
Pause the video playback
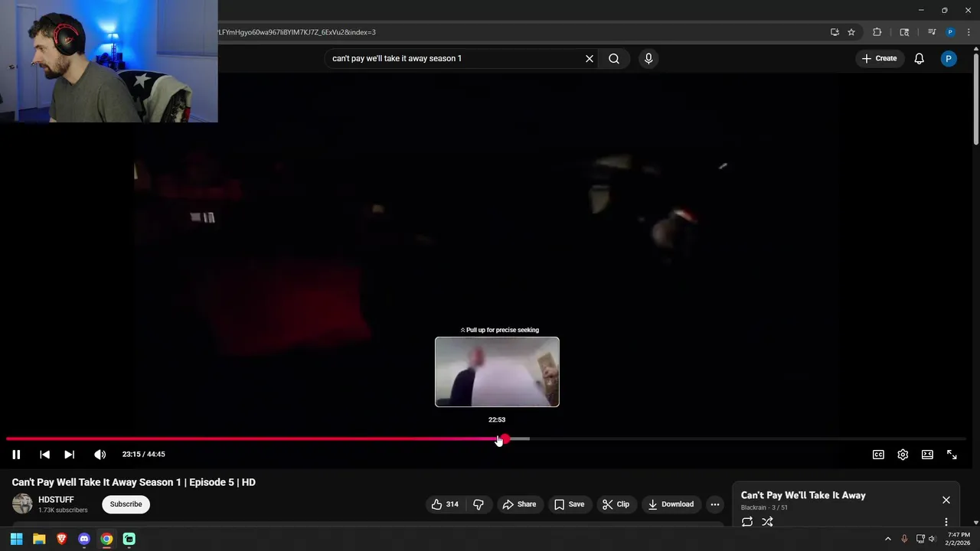(16, 455)
